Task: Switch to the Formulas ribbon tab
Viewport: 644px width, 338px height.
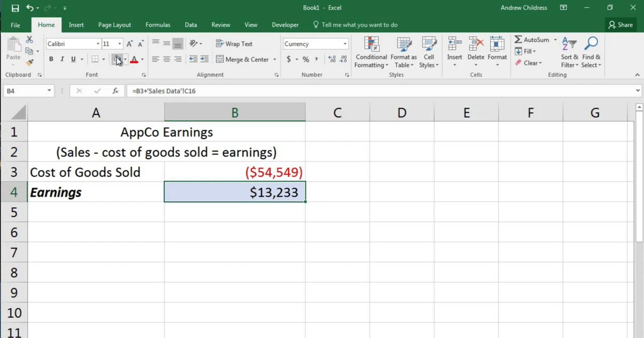Action: (158, 25)
